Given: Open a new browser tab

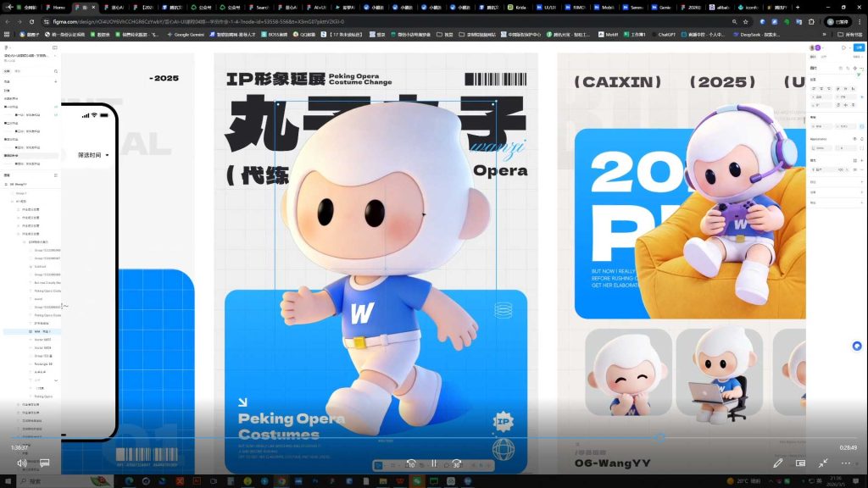Looking at the screenshot, I should [x=797, y=8].
